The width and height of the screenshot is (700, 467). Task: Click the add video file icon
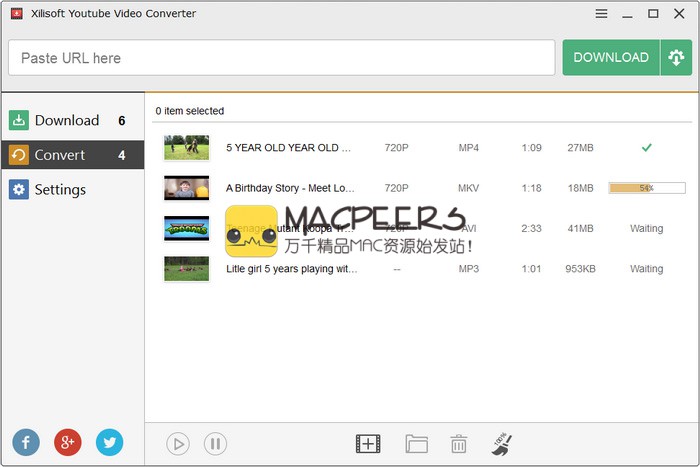point(368,444)
